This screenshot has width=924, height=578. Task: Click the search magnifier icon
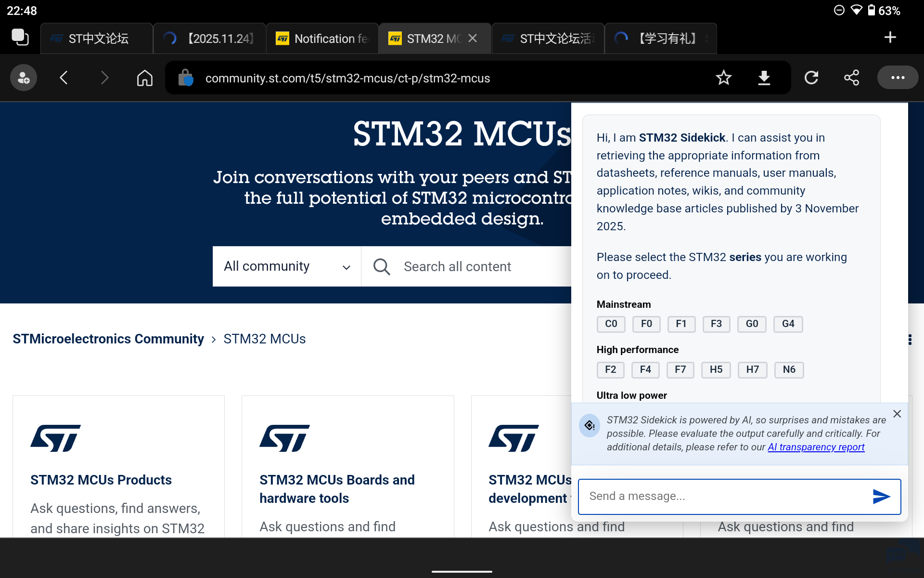[x=381, y=266]
